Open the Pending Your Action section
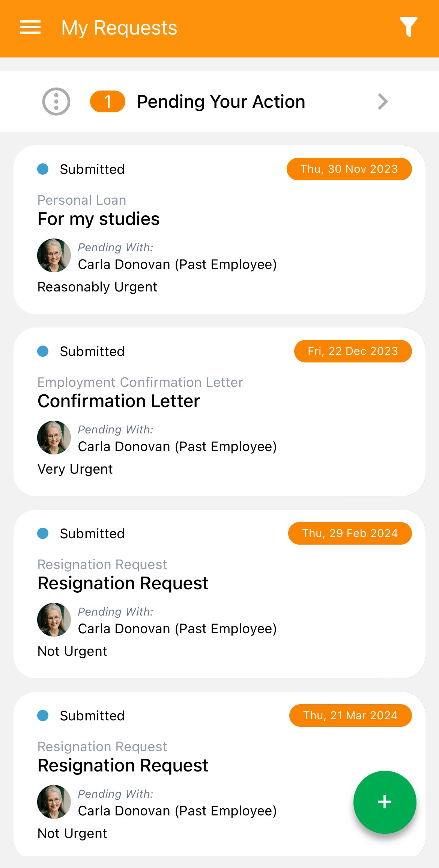This screenshot has width=439, height=868. [x=221, y=101]
